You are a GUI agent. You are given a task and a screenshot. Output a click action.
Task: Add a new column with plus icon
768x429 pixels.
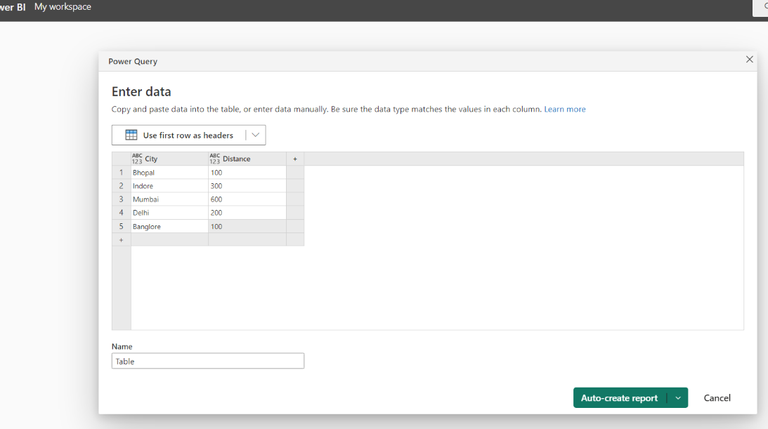tap(295, 159)
